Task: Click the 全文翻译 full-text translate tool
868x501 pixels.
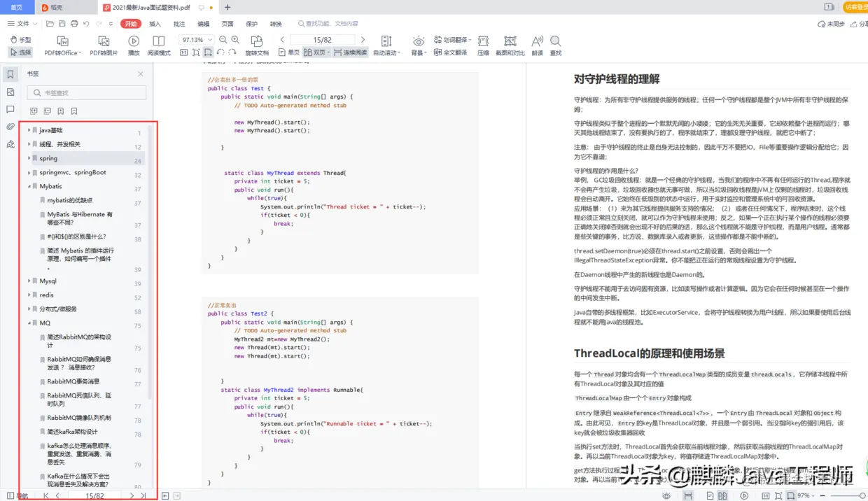Action: pyautogui.click(x=451, y=52)
